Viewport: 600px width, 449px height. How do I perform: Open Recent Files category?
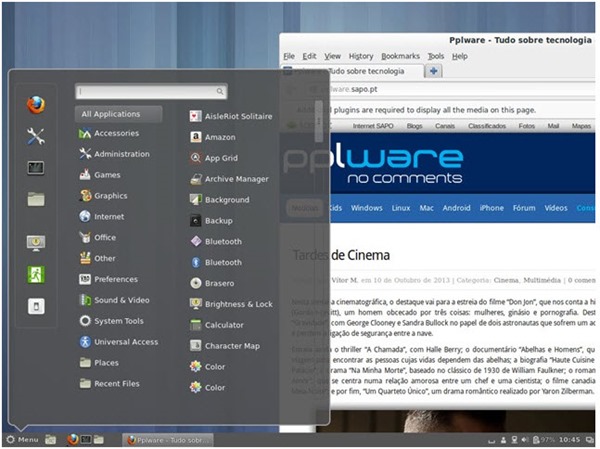pos(109,384)
